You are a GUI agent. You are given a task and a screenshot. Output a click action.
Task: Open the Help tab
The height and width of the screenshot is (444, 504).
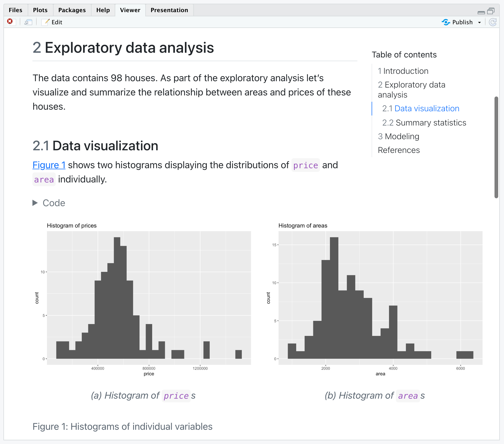click(103, 10)
